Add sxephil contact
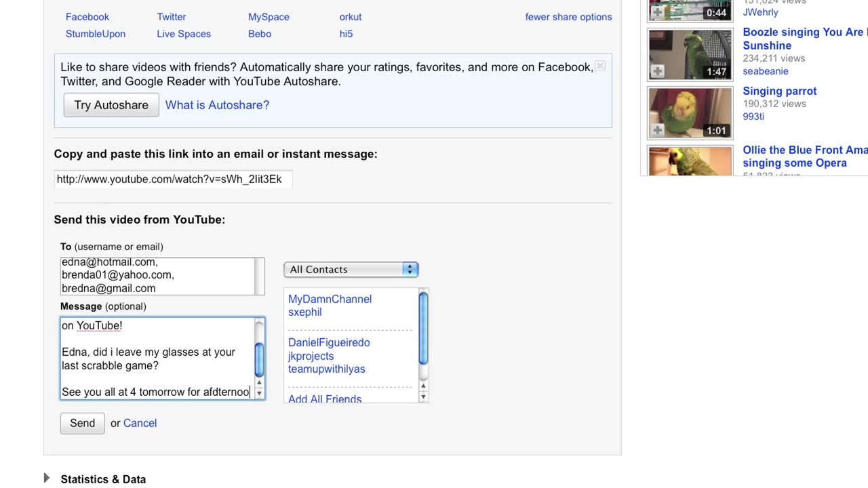 [x=304, y=312]
